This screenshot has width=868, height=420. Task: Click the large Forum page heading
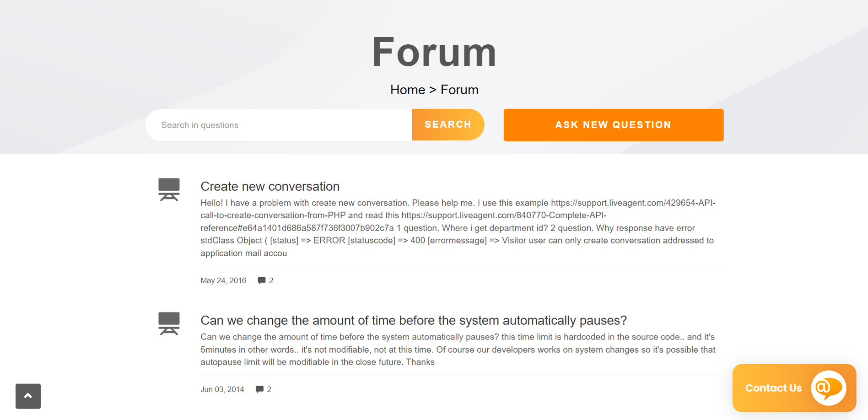pyautogui.click(x=434, y=52)
